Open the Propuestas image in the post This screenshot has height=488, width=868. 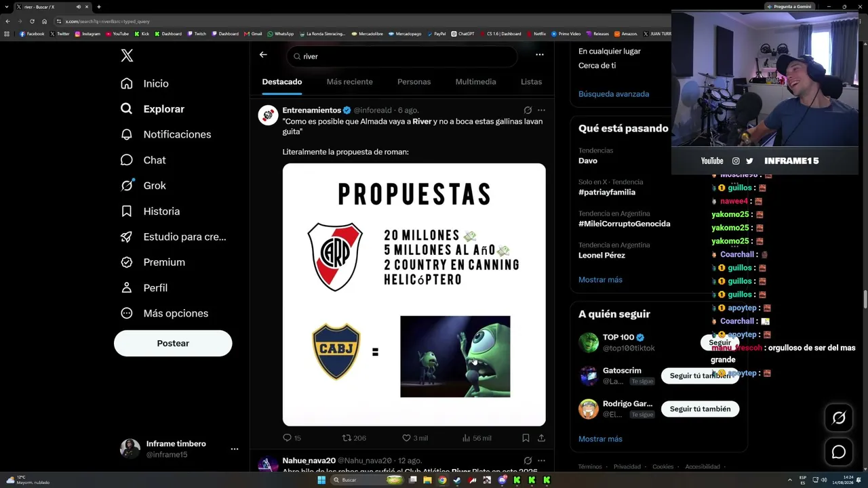(x=414, y=294)
